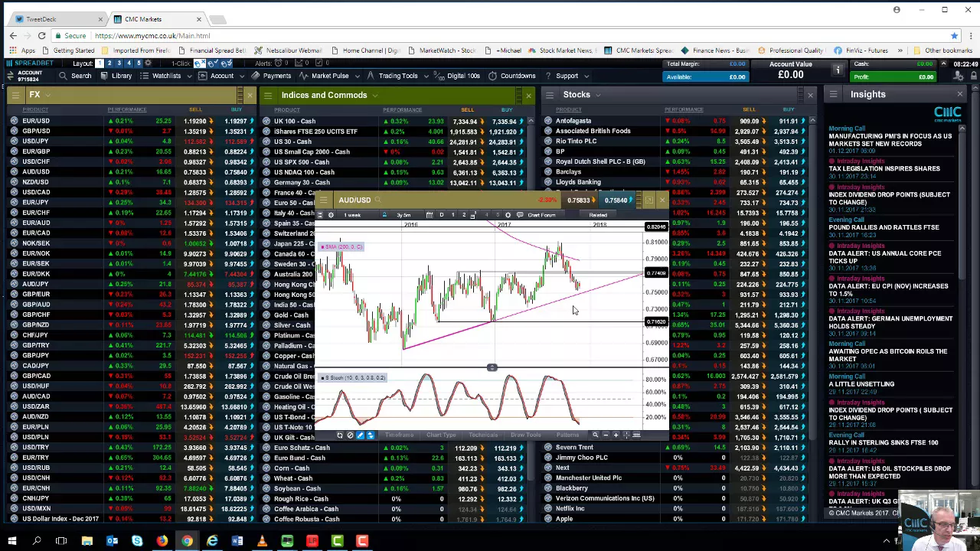Select chart preset 1
Viewport: 980px width, 551px height.
(452, 215)
